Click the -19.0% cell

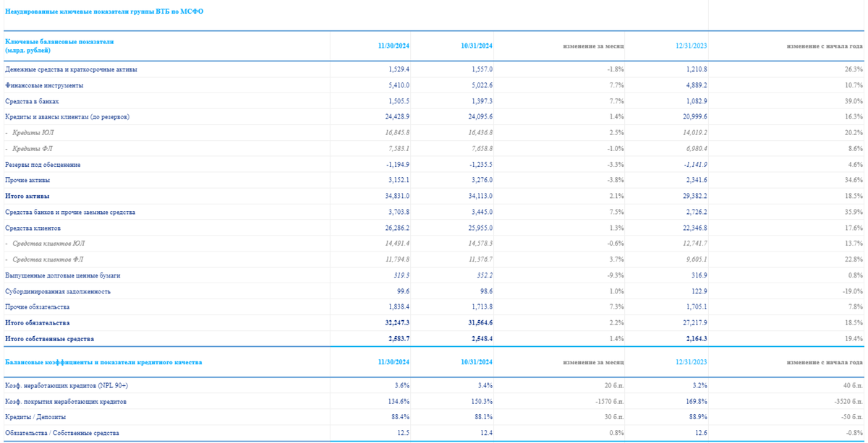(853, 291)
